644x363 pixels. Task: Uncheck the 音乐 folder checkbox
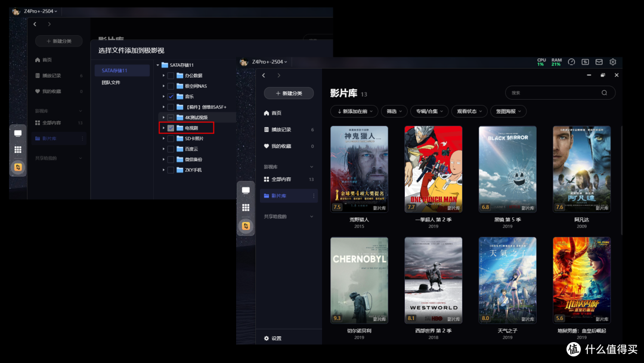(x=171, y=97)
